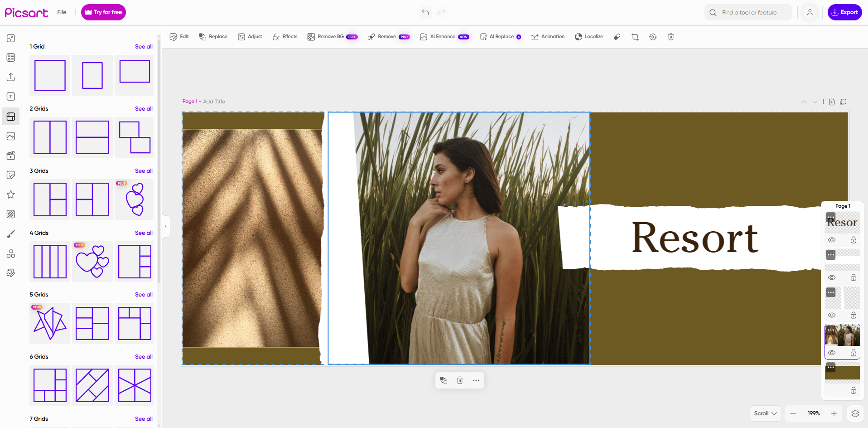Hide the Resort text layer
Screen dimensions: 868x428
pos(832,240)
